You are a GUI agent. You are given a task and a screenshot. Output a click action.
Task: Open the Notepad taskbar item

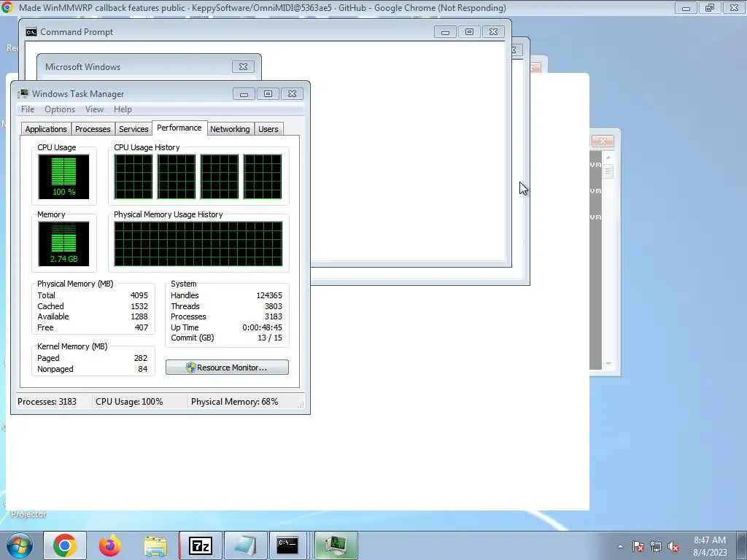pos(245,545)
